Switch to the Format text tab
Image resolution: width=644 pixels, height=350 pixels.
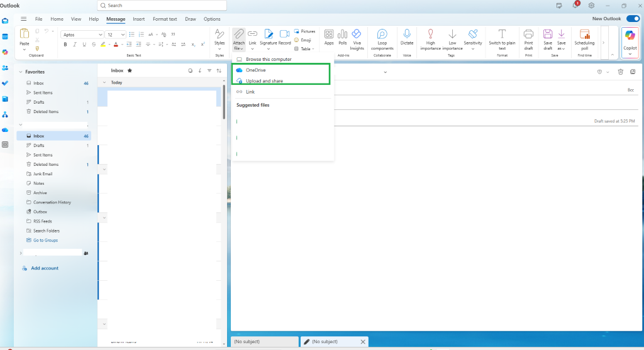coord(165,19)
